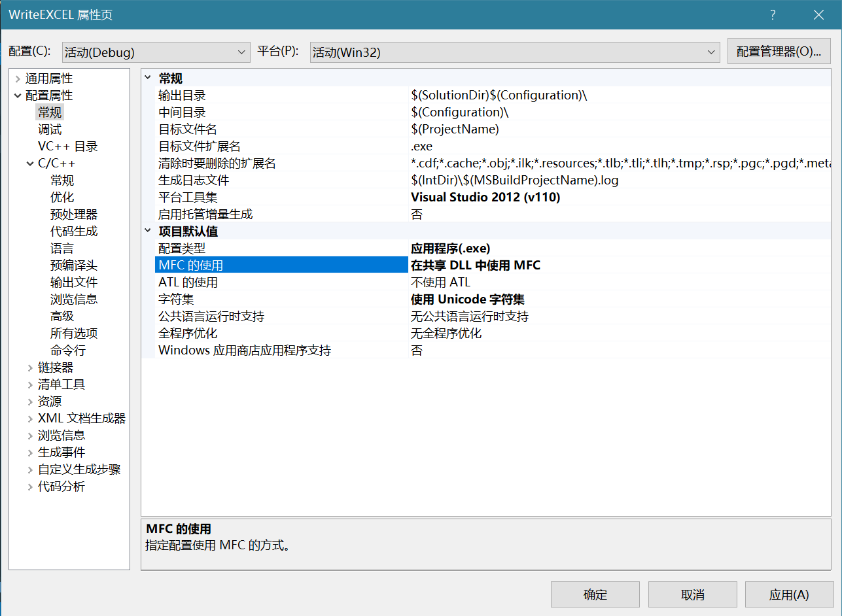The height and width of the screenshot is (616, 842).
Task: Open the 预处理器 settings page
Action: click(74, 214)
